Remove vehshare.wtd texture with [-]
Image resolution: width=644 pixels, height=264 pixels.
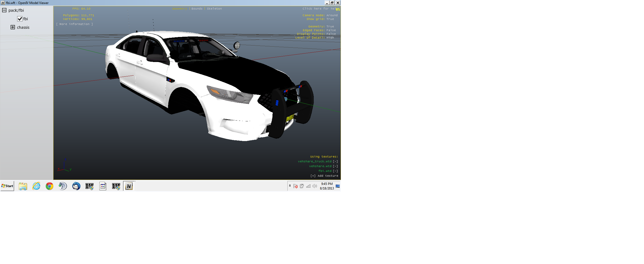[x=335, y=166]
